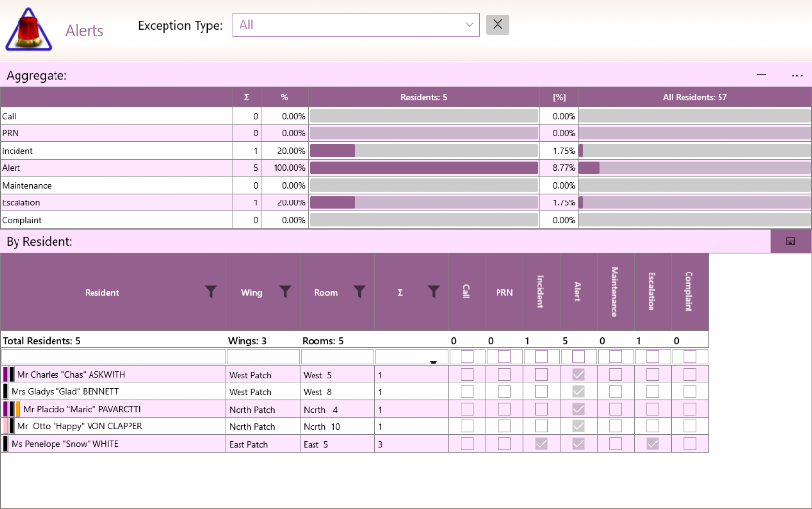The width and height of the screenshot is (812, 509).
Task: Select resident Mr Otto "Happy" VON CLAPPER
Action: tap(80, 426)
